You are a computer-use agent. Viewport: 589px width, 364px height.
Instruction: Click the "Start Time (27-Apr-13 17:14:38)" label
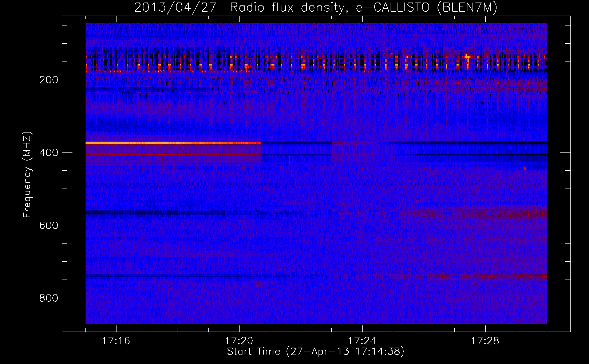(316, 352)
